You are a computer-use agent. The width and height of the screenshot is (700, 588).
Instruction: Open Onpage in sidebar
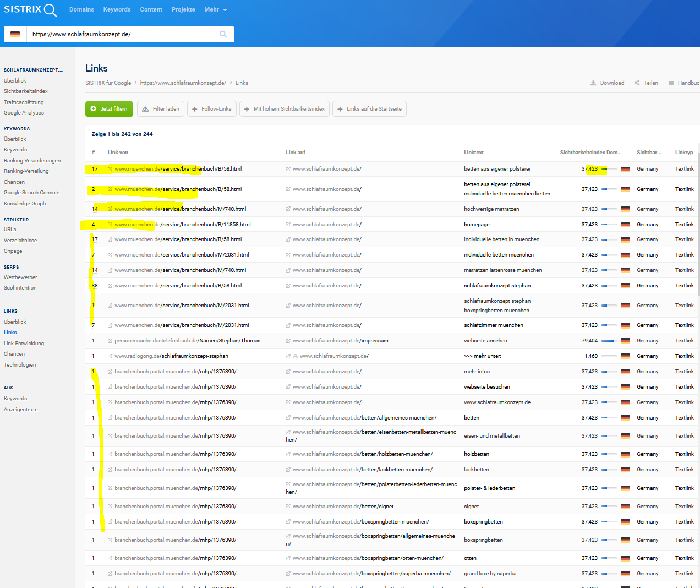(13, 251)
